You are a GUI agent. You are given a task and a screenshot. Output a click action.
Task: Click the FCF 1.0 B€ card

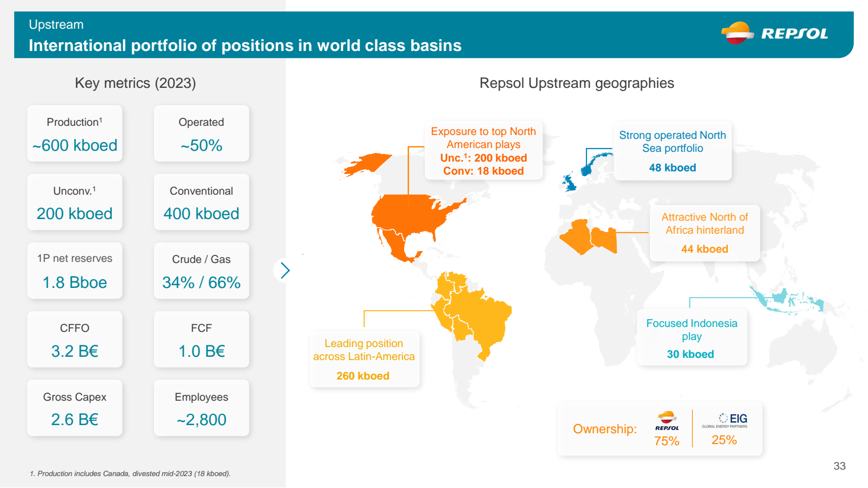tap(201, 339)
